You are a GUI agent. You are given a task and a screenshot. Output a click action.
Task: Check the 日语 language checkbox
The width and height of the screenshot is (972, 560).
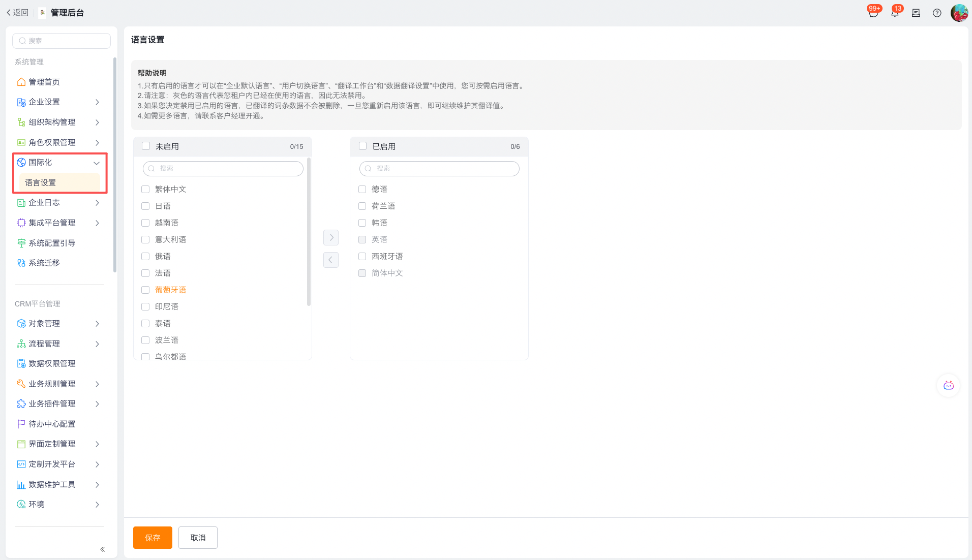tap(145, 206)
